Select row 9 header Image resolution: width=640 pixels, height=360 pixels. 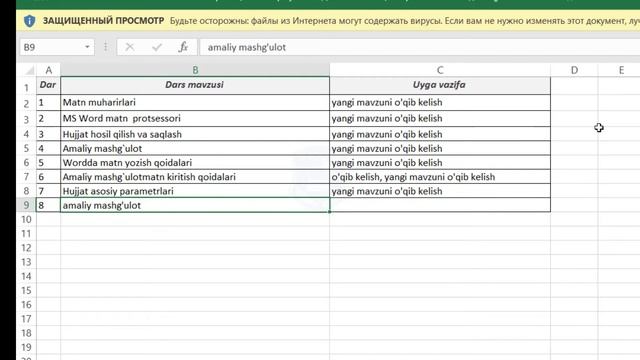27,205
